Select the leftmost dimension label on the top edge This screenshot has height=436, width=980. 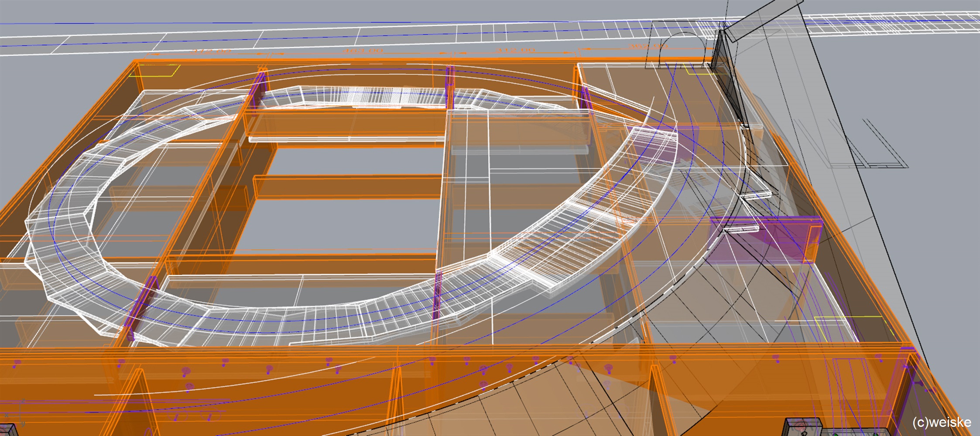(210, 51)
